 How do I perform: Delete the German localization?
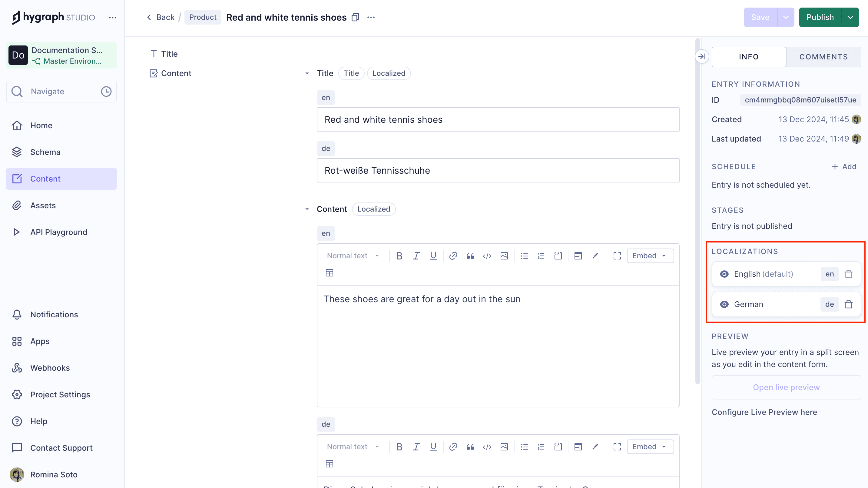[848, 304]
